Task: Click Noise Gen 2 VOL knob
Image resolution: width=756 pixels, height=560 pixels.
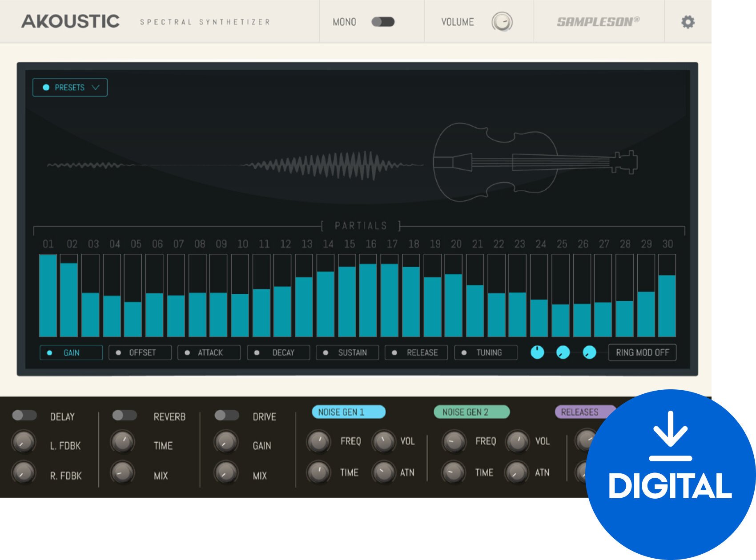Action: [517, 441]
